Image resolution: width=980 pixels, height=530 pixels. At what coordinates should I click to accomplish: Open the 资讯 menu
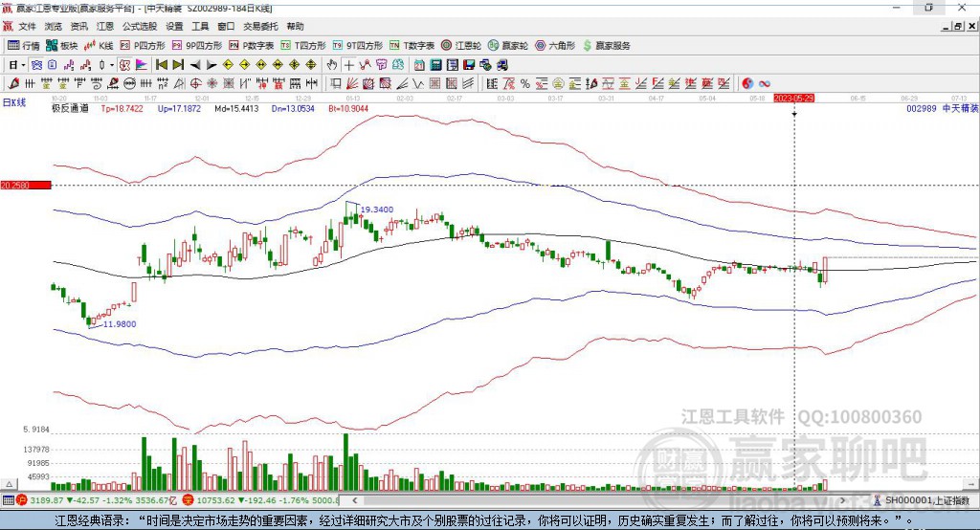pos(78,26)
